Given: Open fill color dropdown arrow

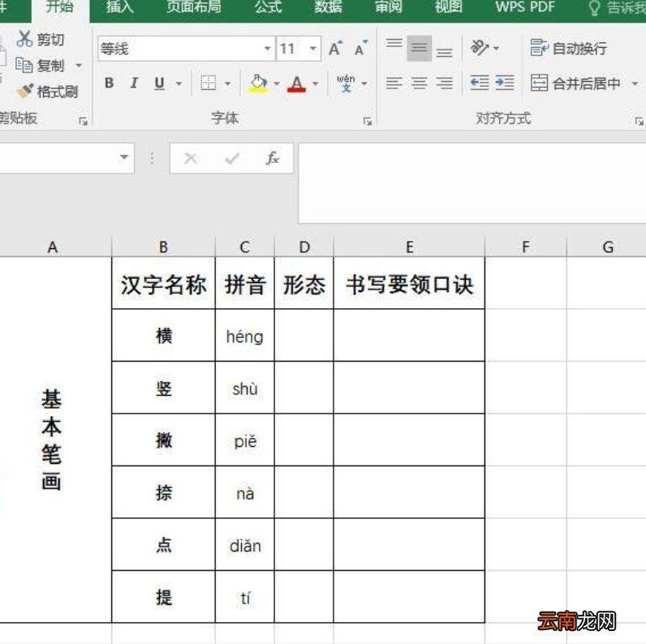Looking at the screenshot, I should (277, 84).
